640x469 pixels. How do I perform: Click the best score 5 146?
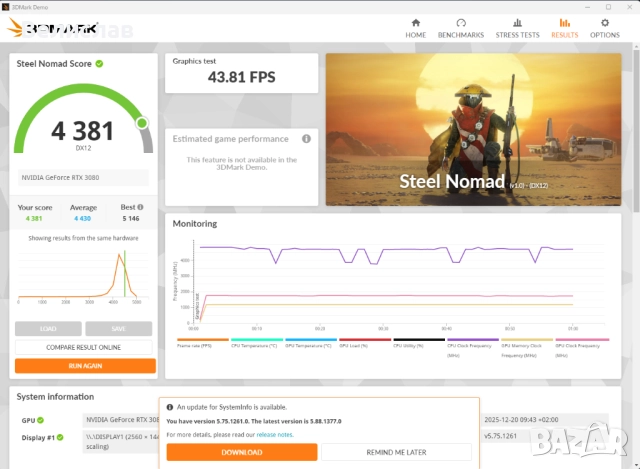coord(131,218)
